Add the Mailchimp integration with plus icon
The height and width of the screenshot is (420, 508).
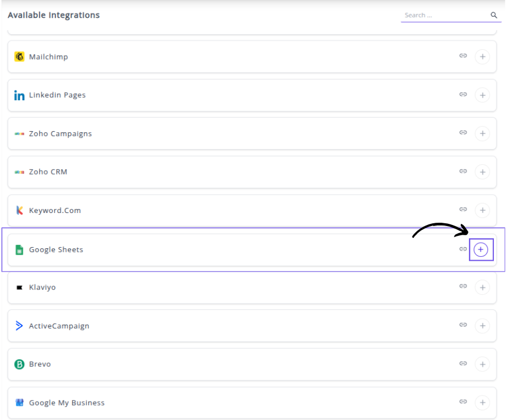coord(482,56)
